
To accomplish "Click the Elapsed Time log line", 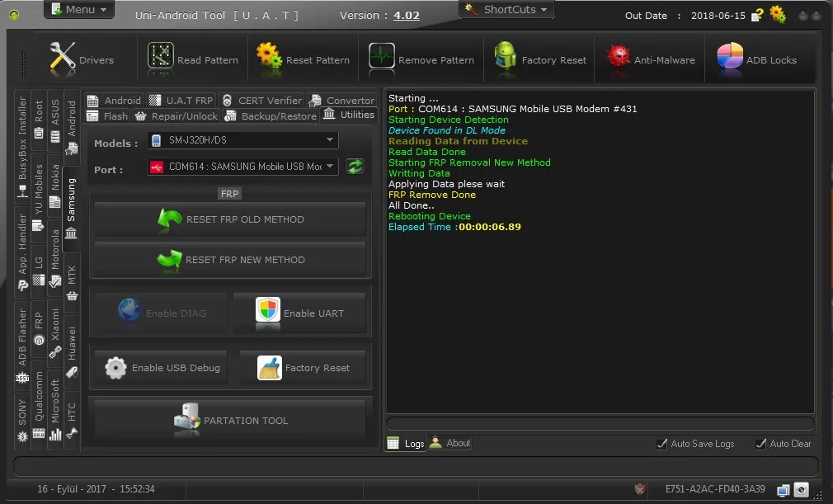I will 454,227.
